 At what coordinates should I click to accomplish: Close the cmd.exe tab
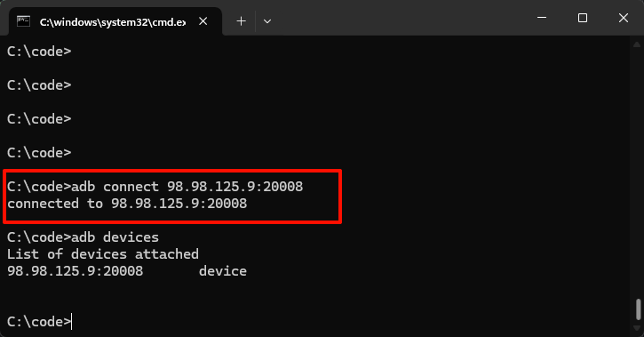tap(203, 21)
